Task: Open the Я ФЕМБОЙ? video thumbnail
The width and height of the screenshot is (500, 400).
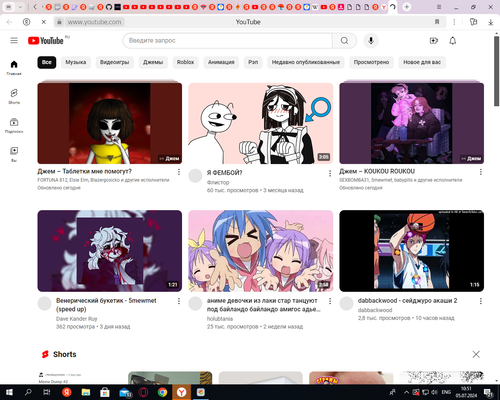Action: (261, 123)
